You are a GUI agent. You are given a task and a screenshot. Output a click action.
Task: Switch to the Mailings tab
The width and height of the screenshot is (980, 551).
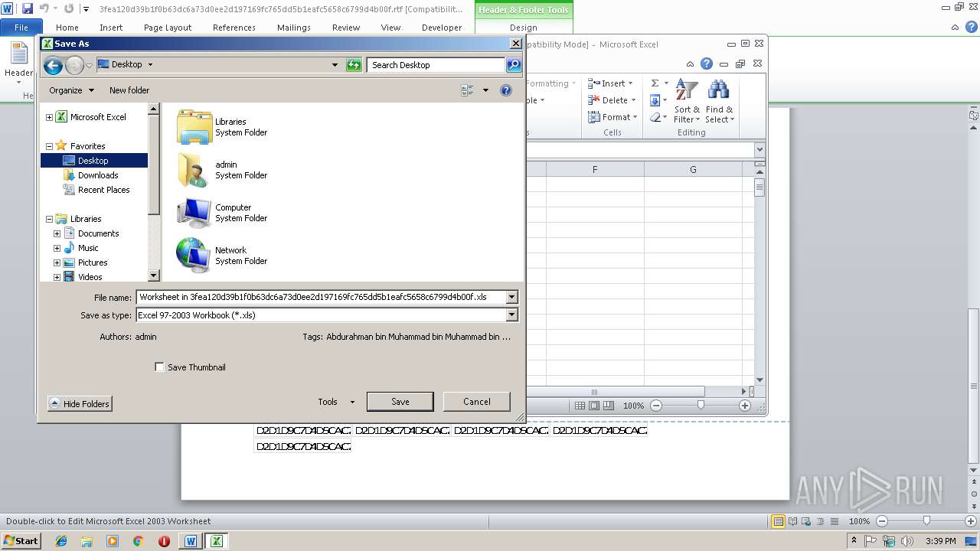(294, 28)
